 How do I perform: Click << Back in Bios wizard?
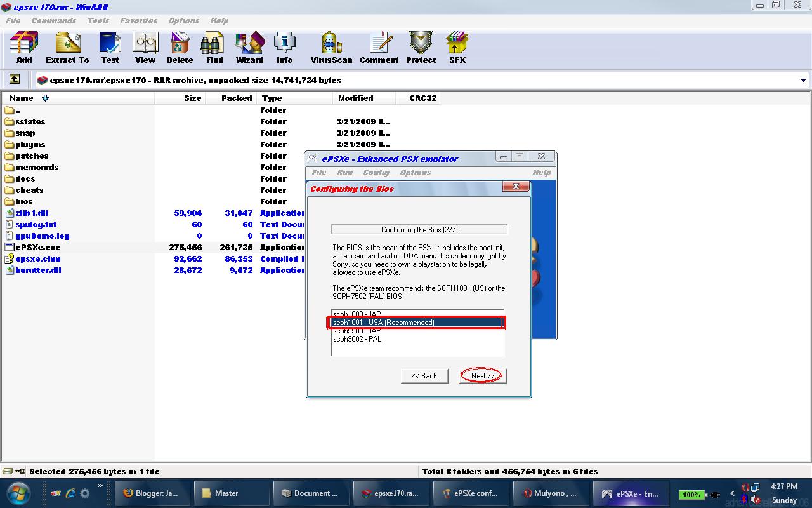[x=424, y=376]
